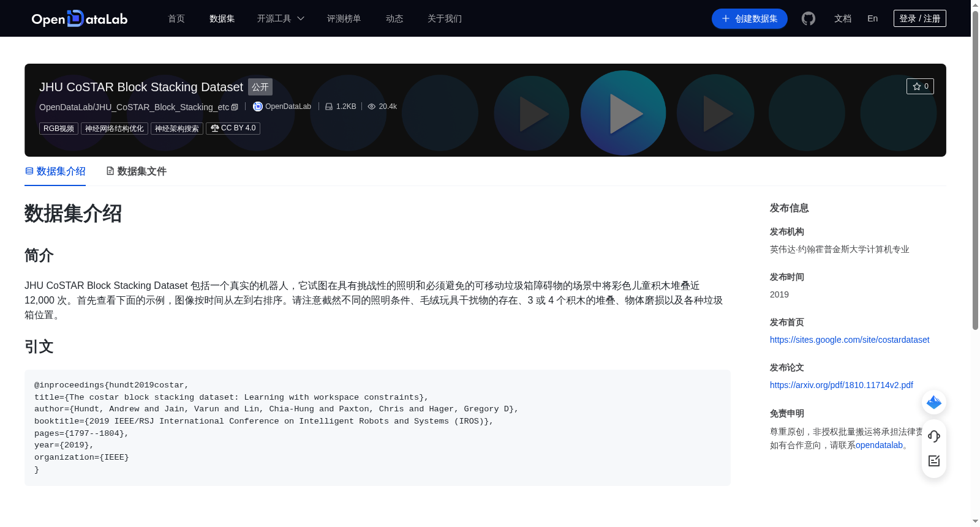The height and width of the screenshot is (527, 980).
Task: Click the 神经架构搜索 tag
Action: 177,129
